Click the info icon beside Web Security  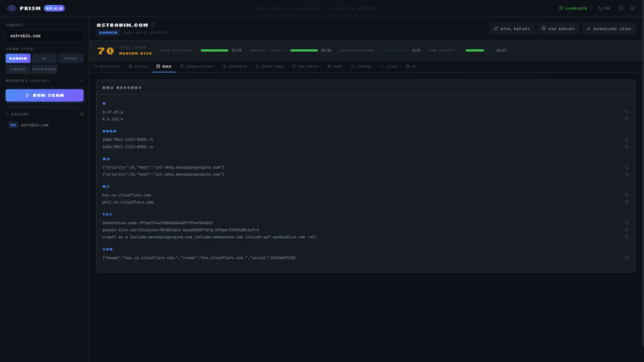[461, 51]
